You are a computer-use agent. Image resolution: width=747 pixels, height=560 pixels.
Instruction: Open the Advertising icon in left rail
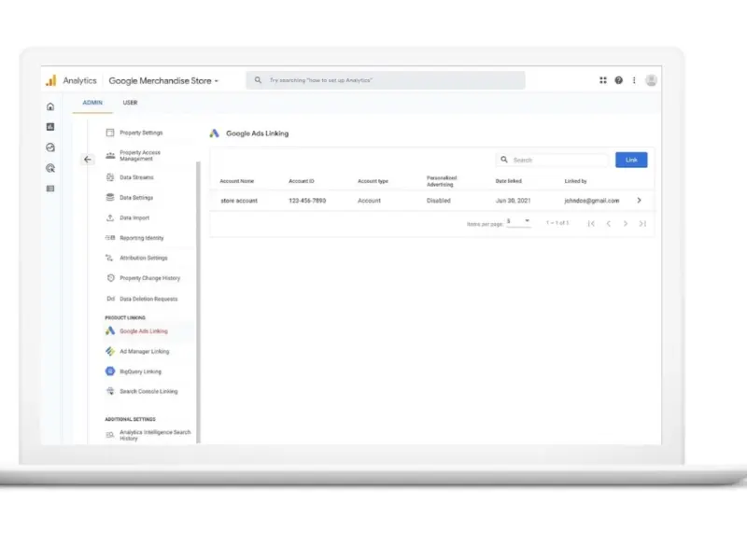(50, 168)
